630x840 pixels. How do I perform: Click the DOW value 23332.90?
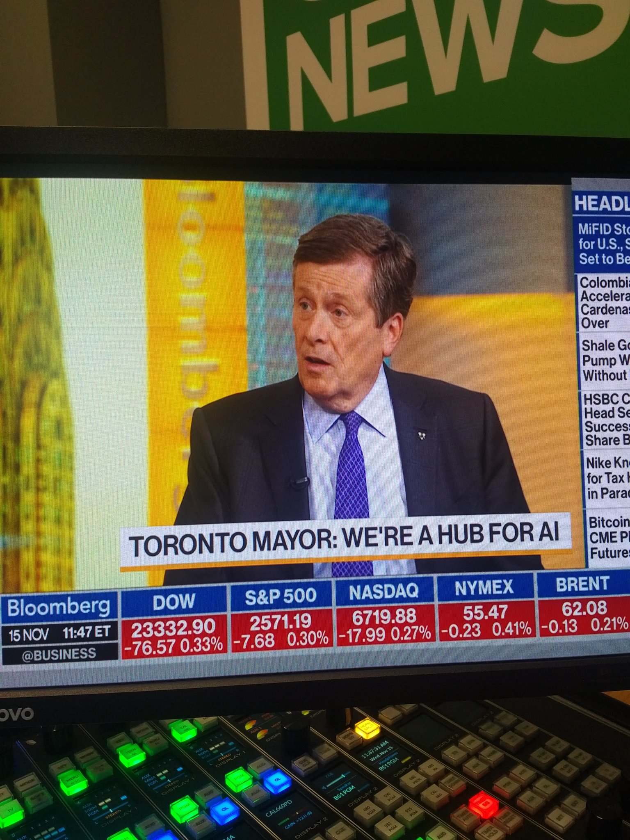click(x=173, y=627)
